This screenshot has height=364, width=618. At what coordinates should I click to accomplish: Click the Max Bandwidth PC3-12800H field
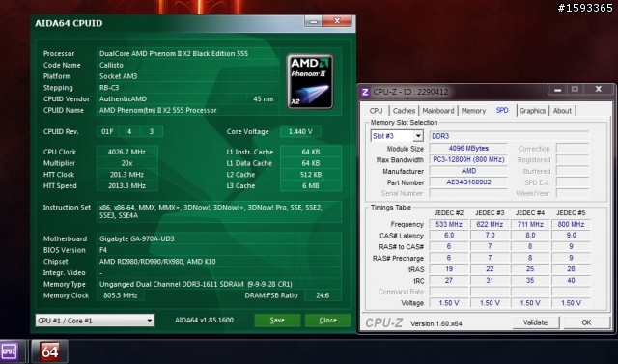coord(468,159)
